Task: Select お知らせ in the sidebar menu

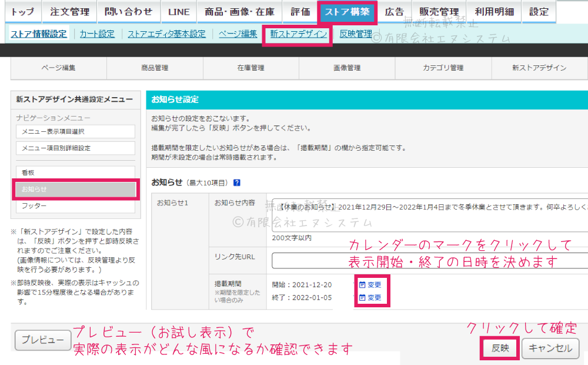Action: pos(75,189)
